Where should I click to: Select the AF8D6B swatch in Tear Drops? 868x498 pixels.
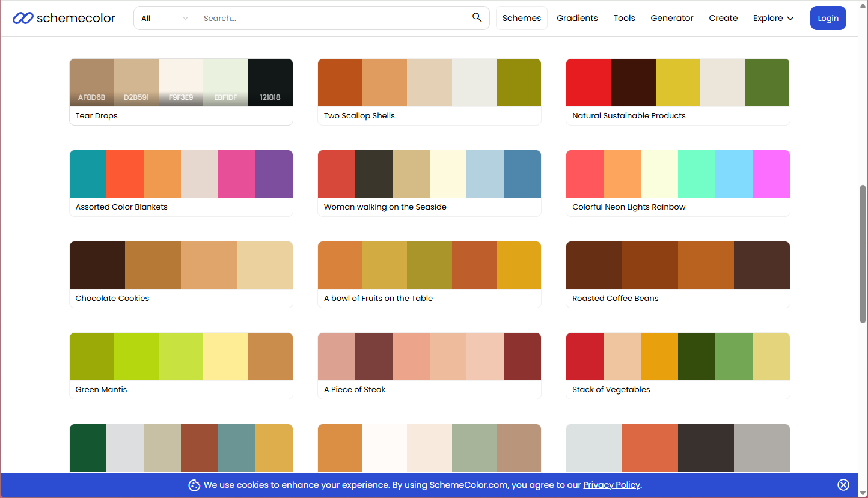pos(92,82)
